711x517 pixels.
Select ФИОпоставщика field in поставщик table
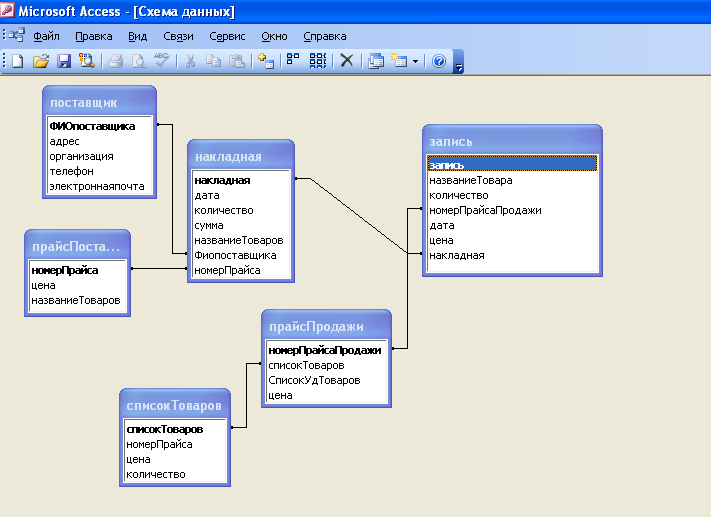tap(100, 126)
